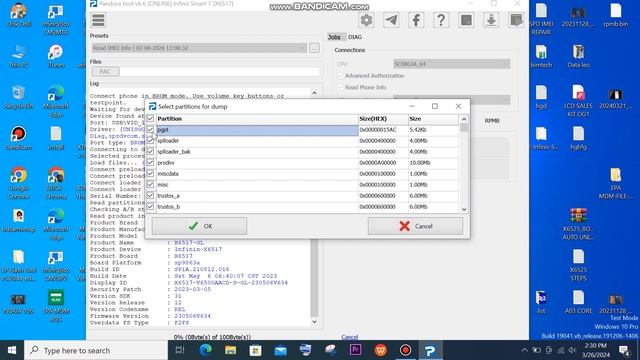Image resolution: width=640 pixels, height=360 pixels.
Task: Open File Explorer from taskbar
Action: [231, 350]
